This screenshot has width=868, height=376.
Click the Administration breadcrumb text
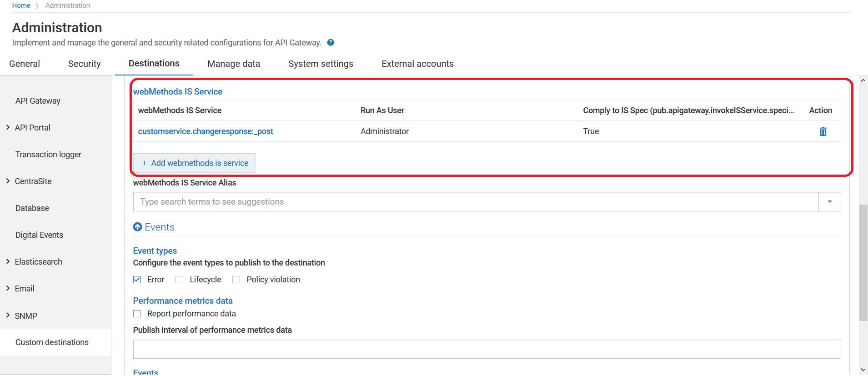(x=68, y=5)
